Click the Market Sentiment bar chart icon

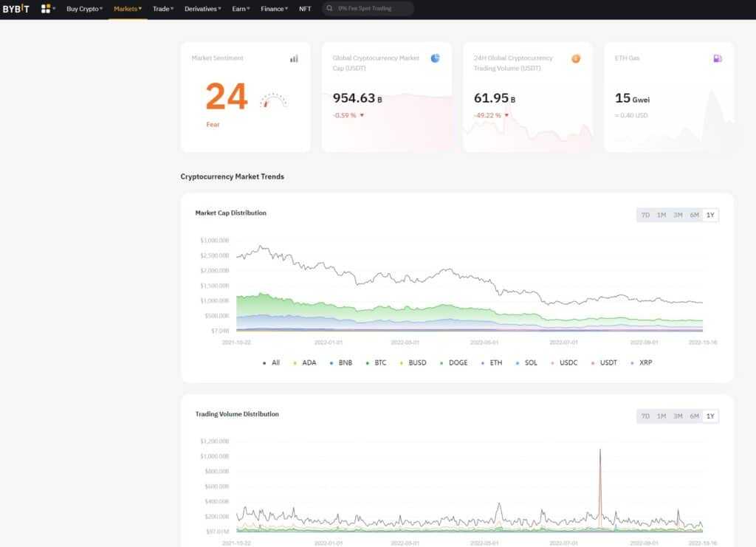294,59
